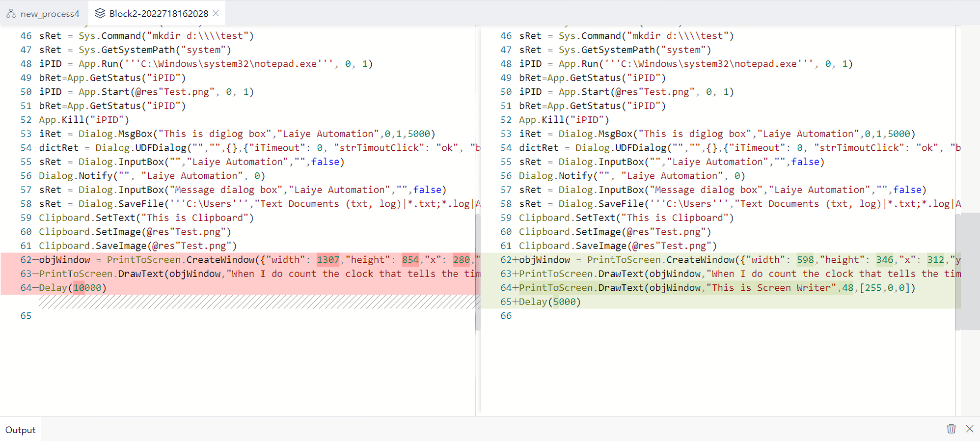Click removed line 62 in left pane

[x=241, y=260]
